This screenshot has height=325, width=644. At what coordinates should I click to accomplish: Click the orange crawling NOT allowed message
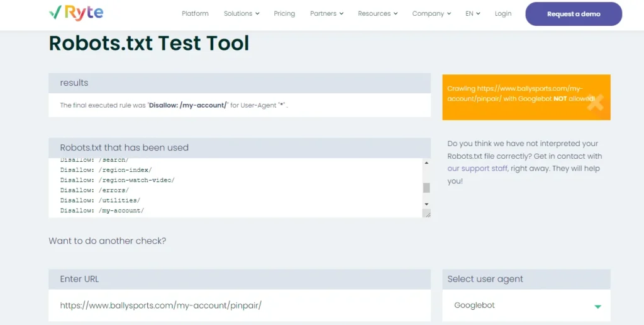(x=526, y=97)
